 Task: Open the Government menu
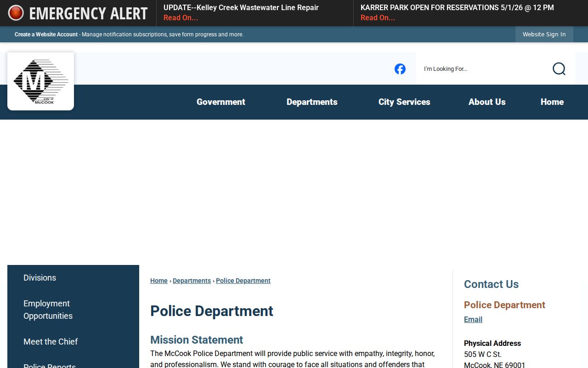tap(221, 102)
